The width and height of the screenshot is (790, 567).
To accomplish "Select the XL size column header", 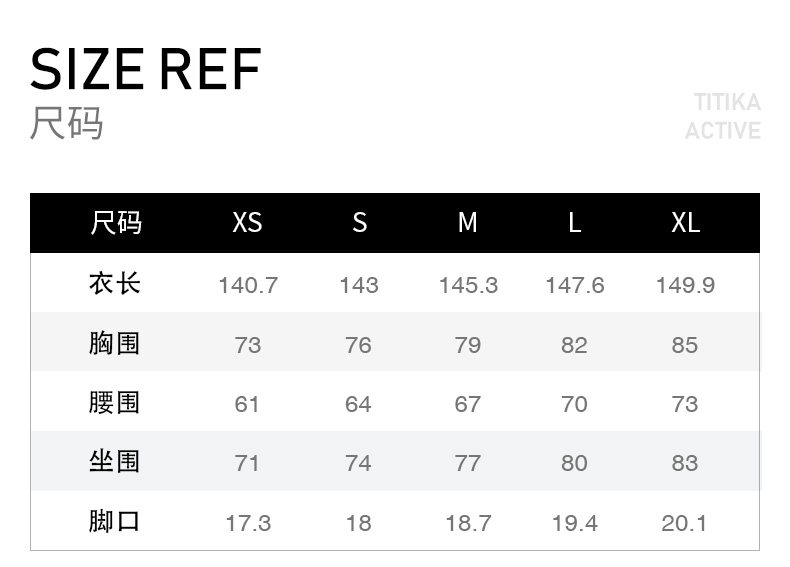I will pos(685,222).
